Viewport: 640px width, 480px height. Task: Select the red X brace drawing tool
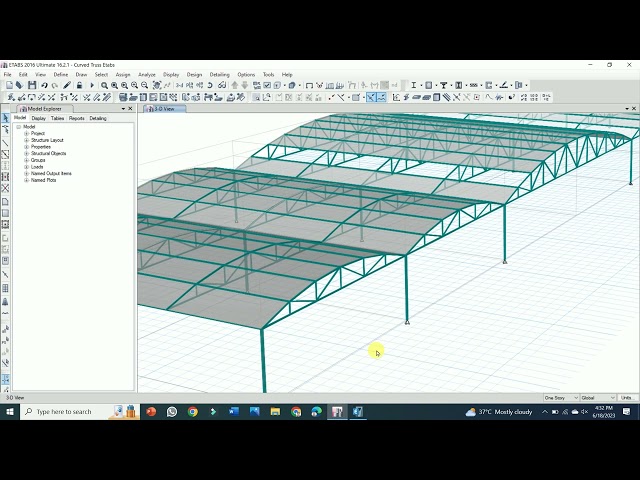(x=5, y=188)
